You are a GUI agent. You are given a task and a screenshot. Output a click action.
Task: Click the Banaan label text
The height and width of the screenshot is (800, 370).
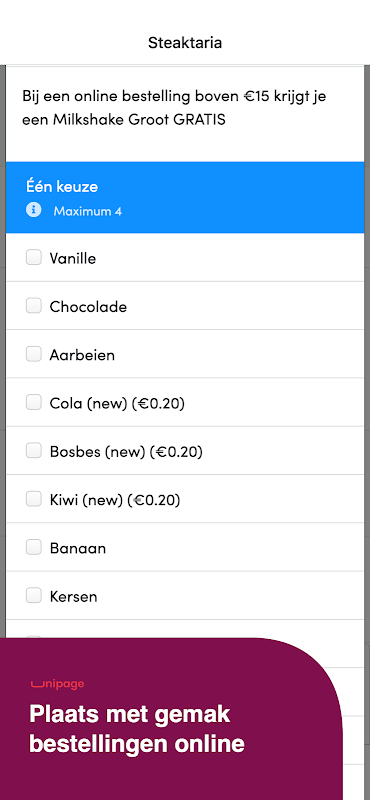tap(78, 548)
